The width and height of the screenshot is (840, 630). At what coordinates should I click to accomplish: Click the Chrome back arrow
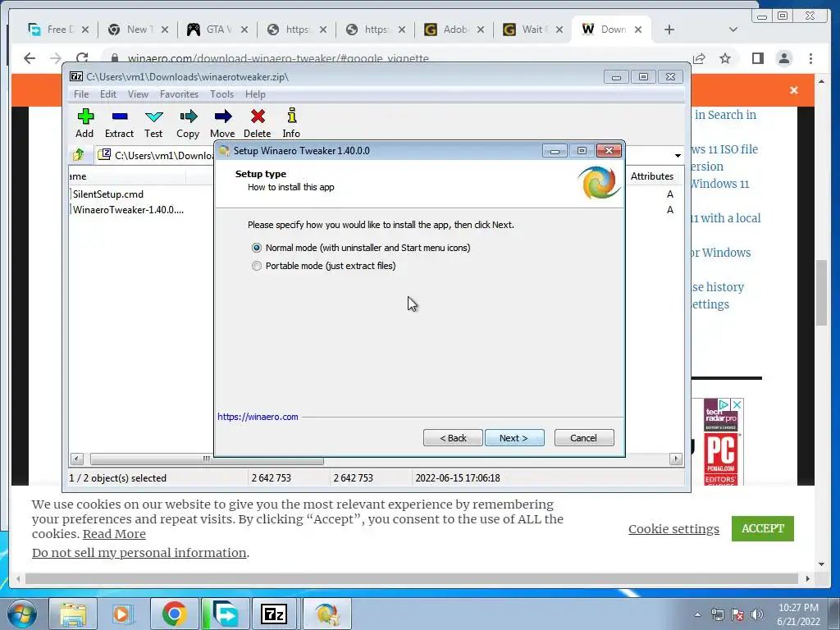(x=30, y=58)
